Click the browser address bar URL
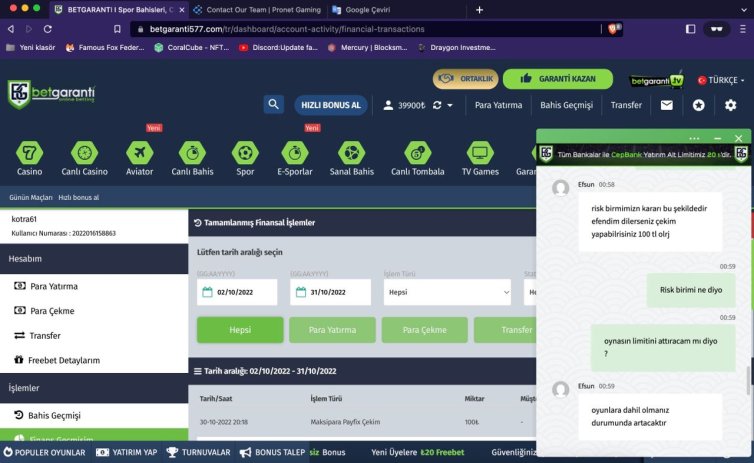 coord(287,29)
